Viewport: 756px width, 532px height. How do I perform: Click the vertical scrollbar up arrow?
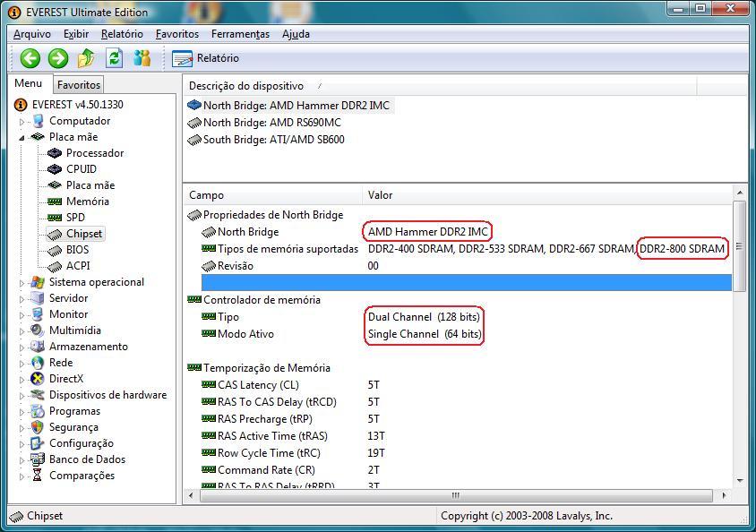click(740, 193)
